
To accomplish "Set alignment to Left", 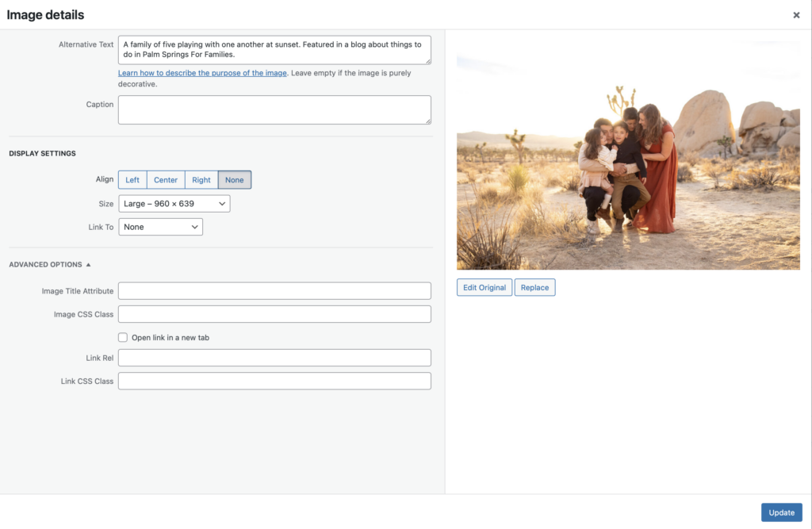I will tap(132, 180).
